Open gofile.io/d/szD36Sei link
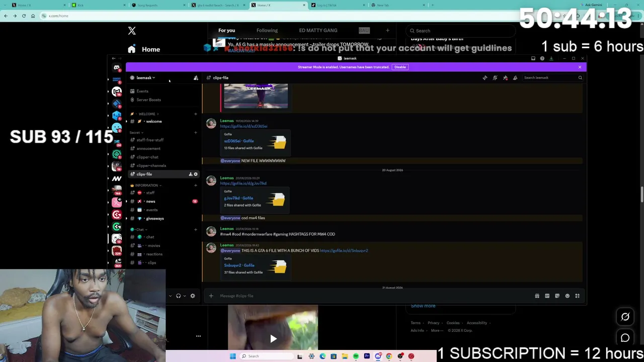 coord(244,127)
